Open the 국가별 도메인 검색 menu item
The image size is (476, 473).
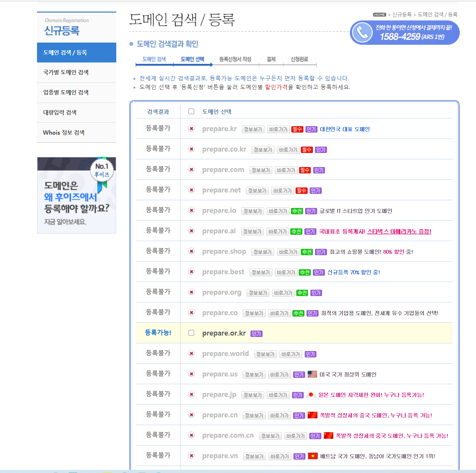66,72
